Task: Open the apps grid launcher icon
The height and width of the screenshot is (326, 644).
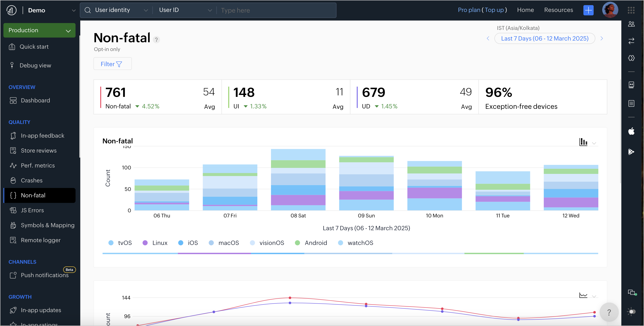Action: click(x=631, y=10)
